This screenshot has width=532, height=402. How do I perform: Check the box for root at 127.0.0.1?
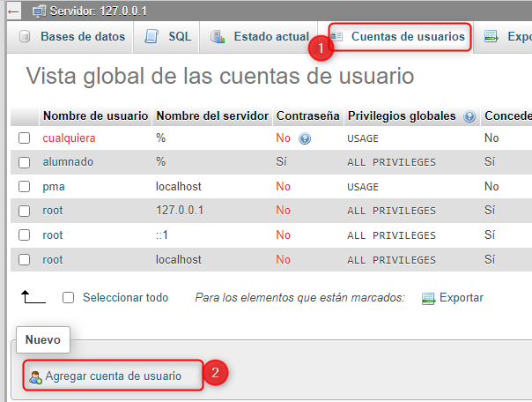[x=25, y=211]
